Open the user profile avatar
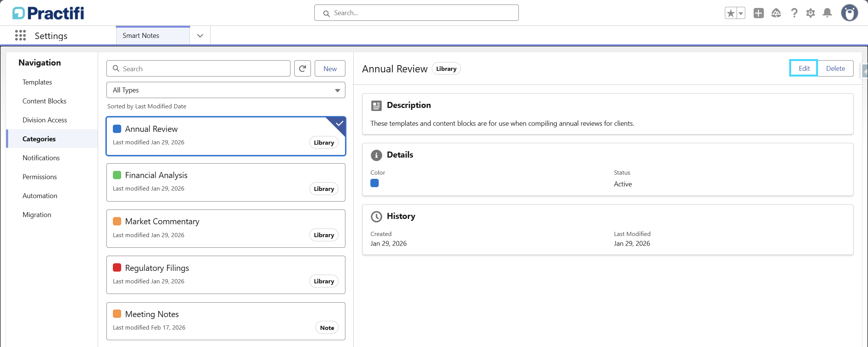This screenshot has width=868, height=347. point(849,13)
